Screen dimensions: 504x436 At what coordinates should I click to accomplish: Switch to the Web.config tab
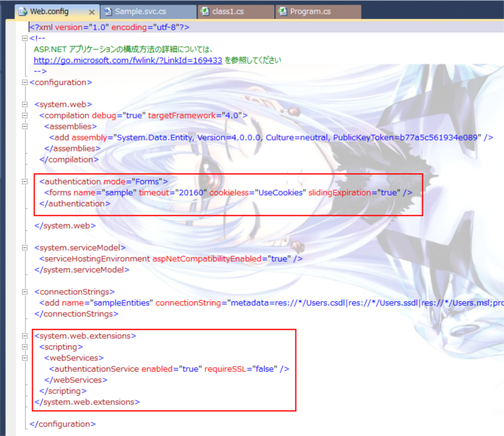(x=57, y=11)
